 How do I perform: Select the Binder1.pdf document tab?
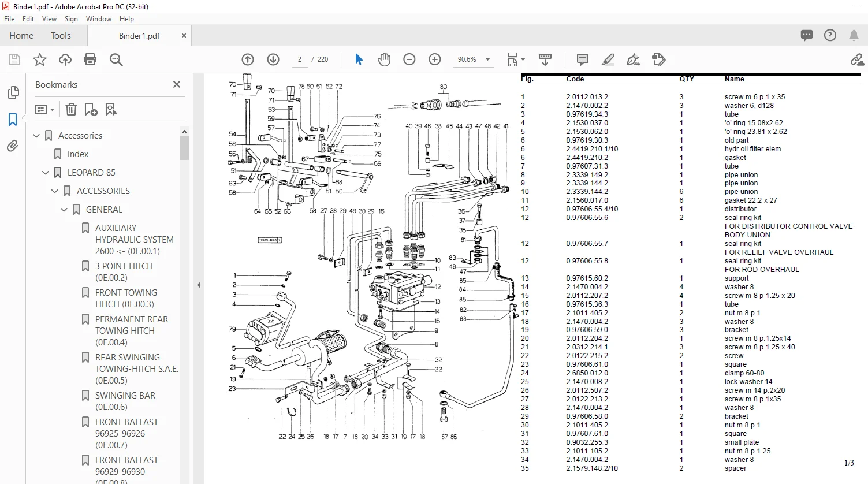[x=139, y=36]
